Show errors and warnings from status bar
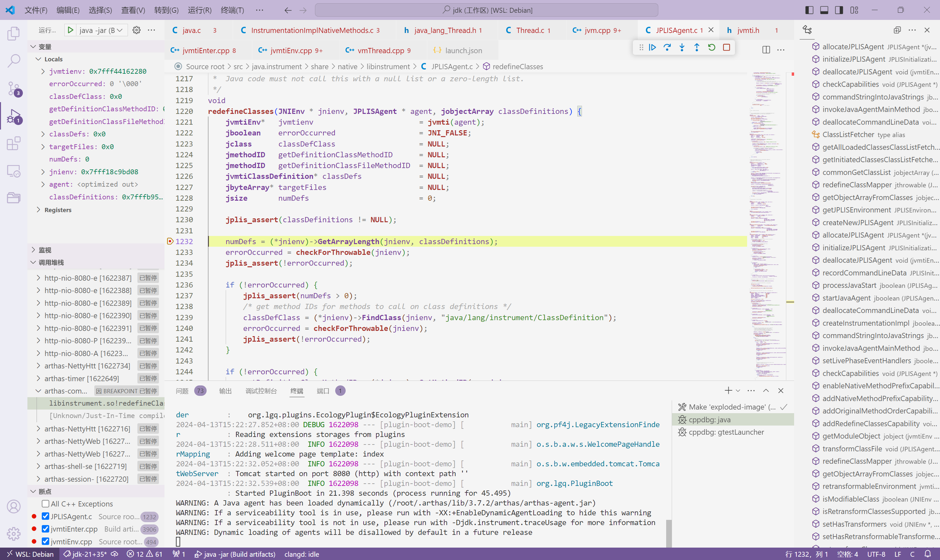The width and height of the screenshot is (940, 560). [145, 554]
